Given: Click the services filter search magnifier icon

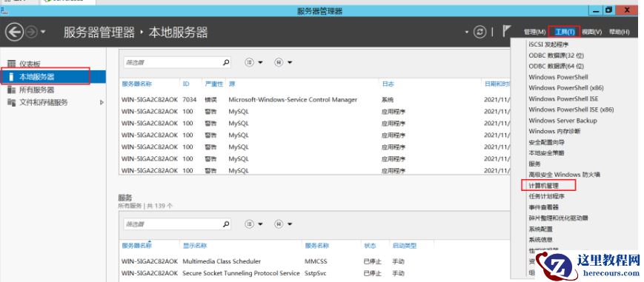Looking at the screenshot, I should 226,224.
